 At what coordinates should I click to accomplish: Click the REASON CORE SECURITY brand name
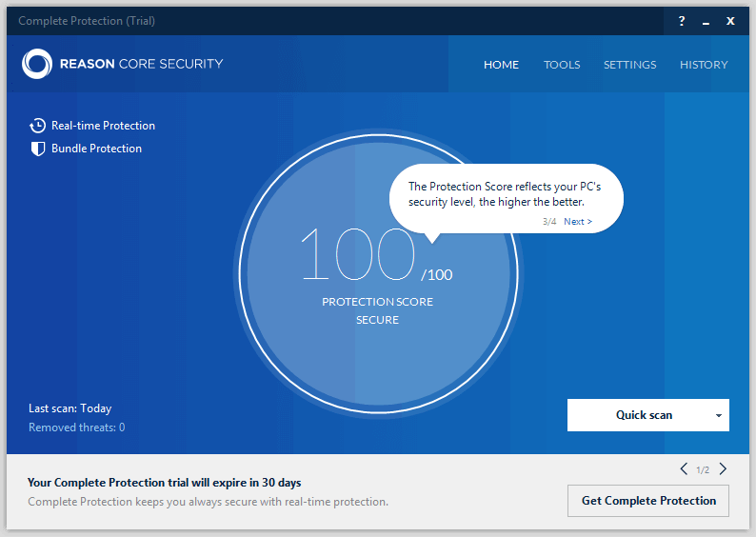(141, 64)
